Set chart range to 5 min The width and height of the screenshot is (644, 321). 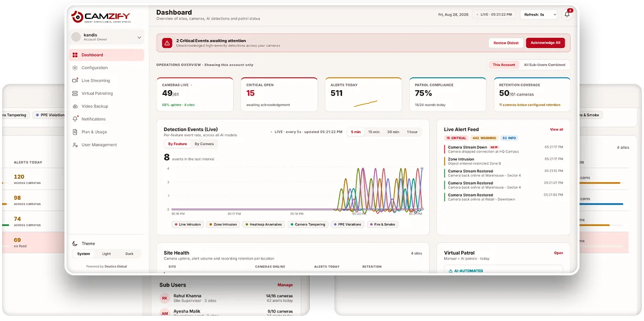click(356, 132)
